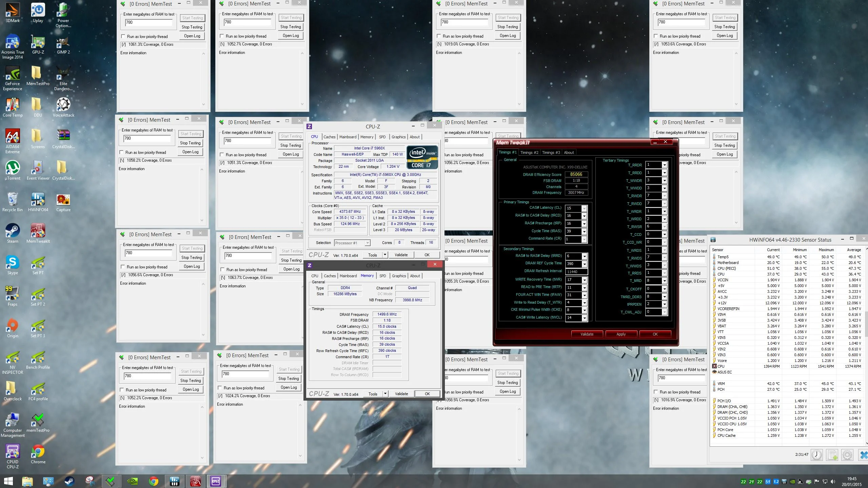
Task: Expand FOUR ACT WIN Time (tFAW) dropdown
Action: click(584, 295)
